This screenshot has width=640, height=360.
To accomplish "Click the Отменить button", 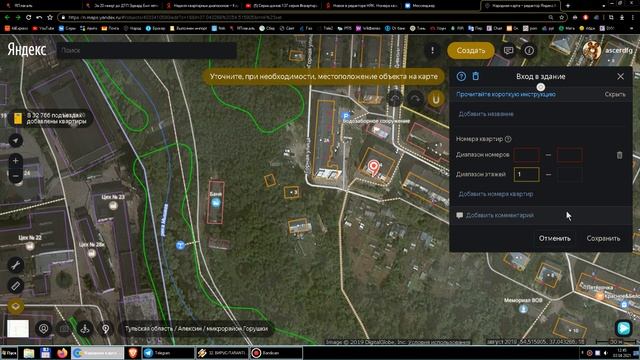I will 554,238.
